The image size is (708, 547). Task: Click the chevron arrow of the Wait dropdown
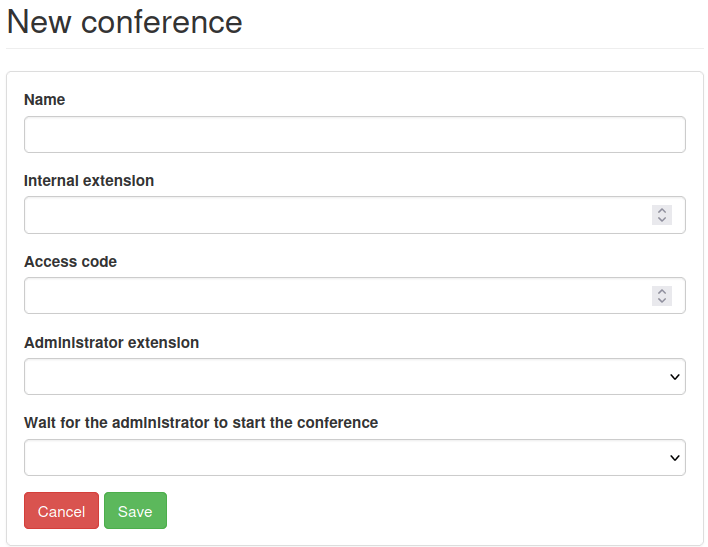point(675,458)
